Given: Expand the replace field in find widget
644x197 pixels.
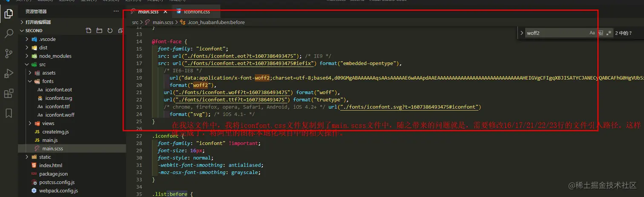Looking at the screenshot, I should coord(522,33).
